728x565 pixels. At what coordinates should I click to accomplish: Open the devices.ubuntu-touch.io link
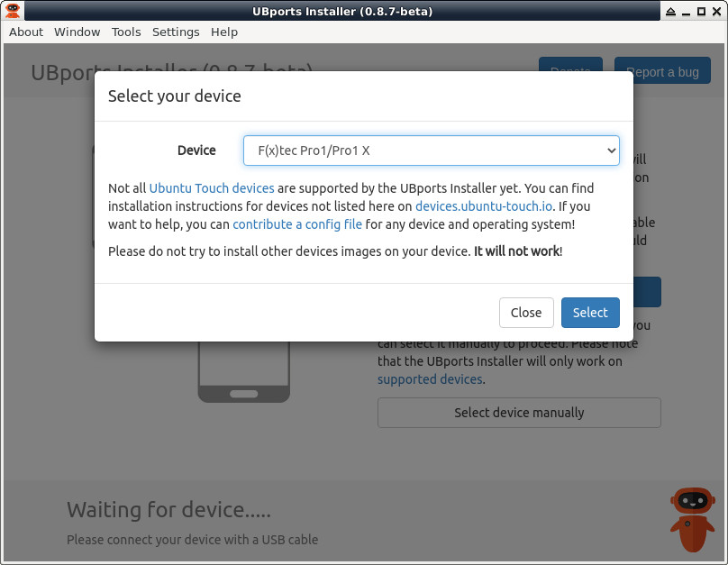pyautogui.click(x=484, y=206)
